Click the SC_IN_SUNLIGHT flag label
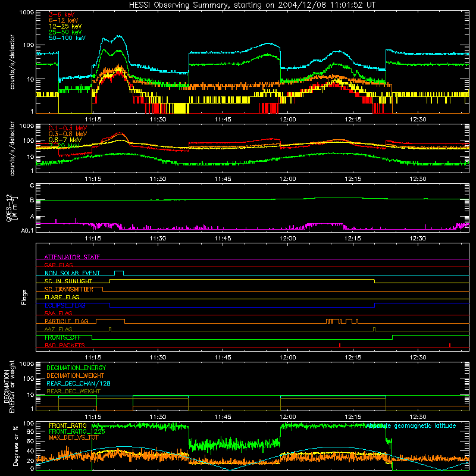The height and width of the screenshot is (476, 476). (x=68, y=281)
